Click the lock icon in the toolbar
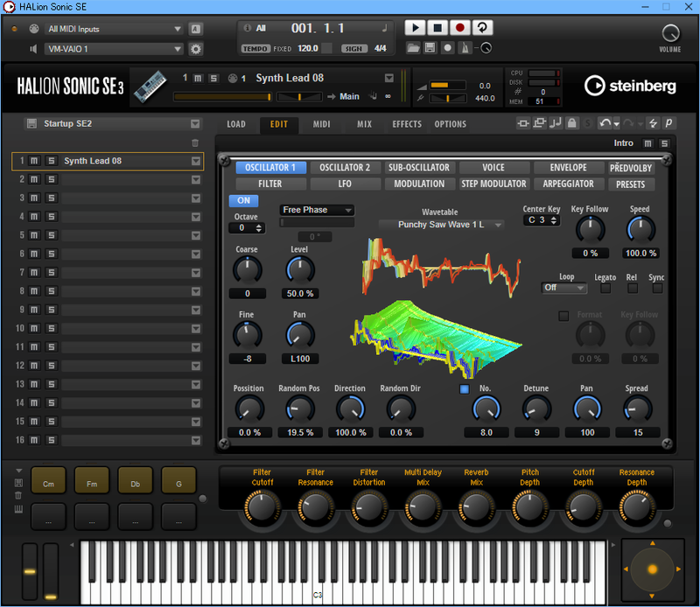 [571, 122]
